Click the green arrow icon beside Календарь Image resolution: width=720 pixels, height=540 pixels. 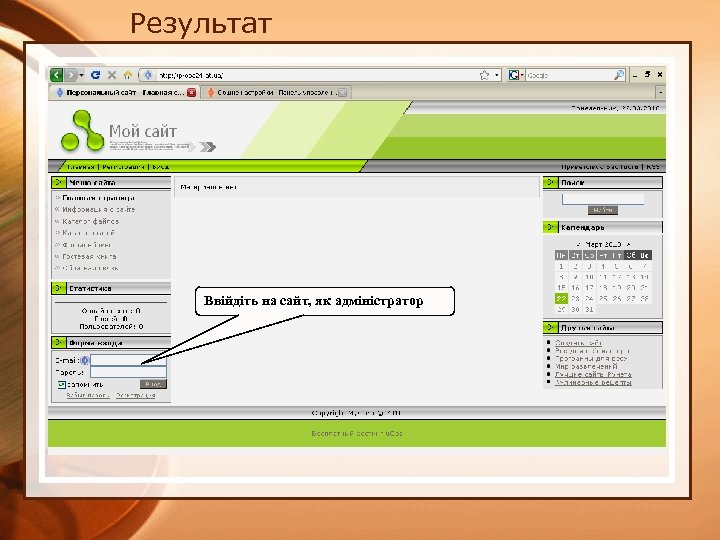(x=550, y=227)
